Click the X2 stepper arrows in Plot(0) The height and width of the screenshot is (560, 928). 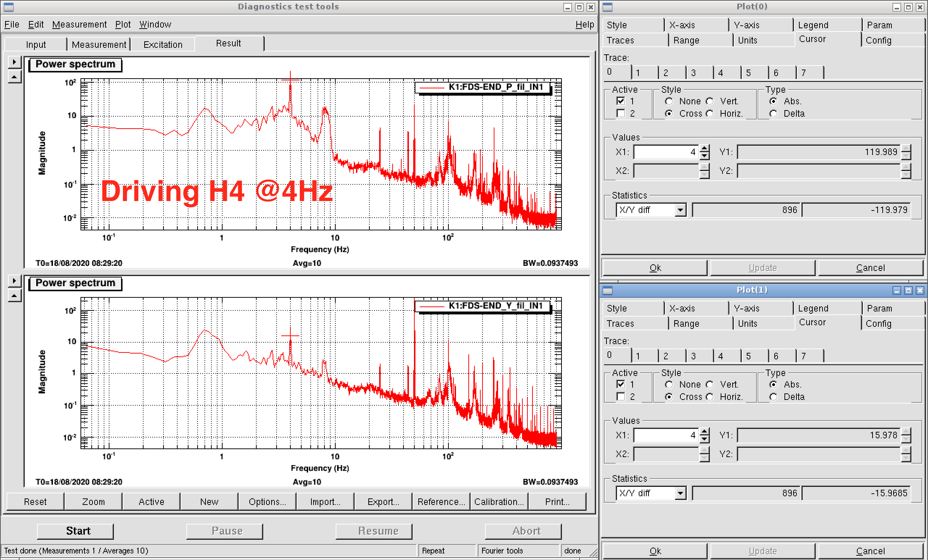pyautogui.click(x=704, y=171)
